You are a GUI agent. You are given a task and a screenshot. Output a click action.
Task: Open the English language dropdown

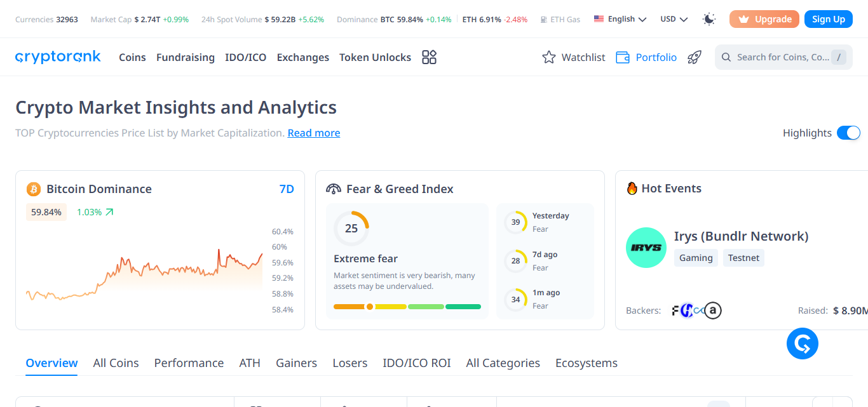[620, 19]
